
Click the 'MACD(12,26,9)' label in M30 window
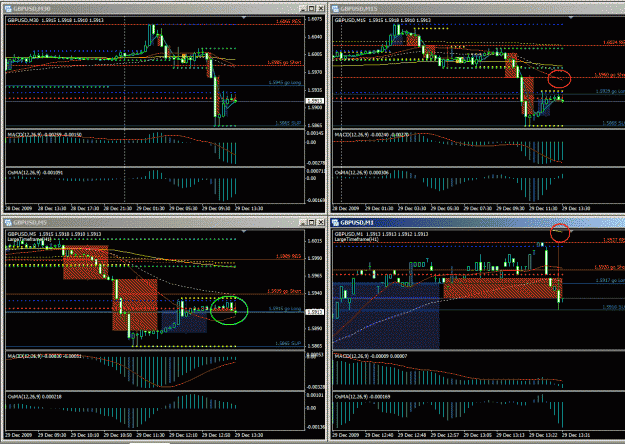coord(25,135)
